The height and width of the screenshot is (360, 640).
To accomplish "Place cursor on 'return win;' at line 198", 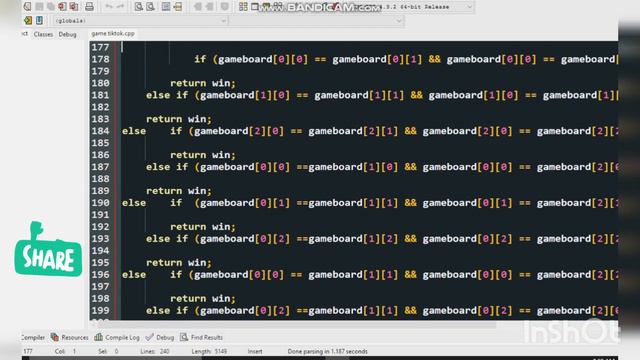I will (203, 299).
